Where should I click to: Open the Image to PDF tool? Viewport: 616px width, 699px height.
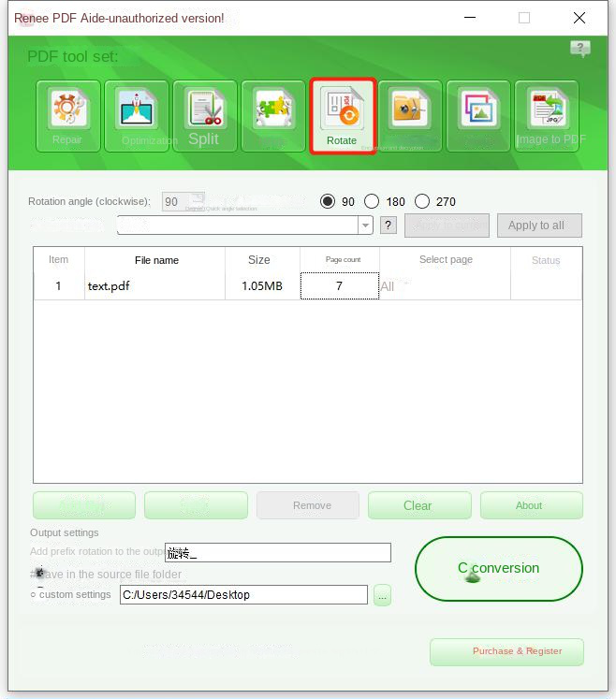[547, 116]
